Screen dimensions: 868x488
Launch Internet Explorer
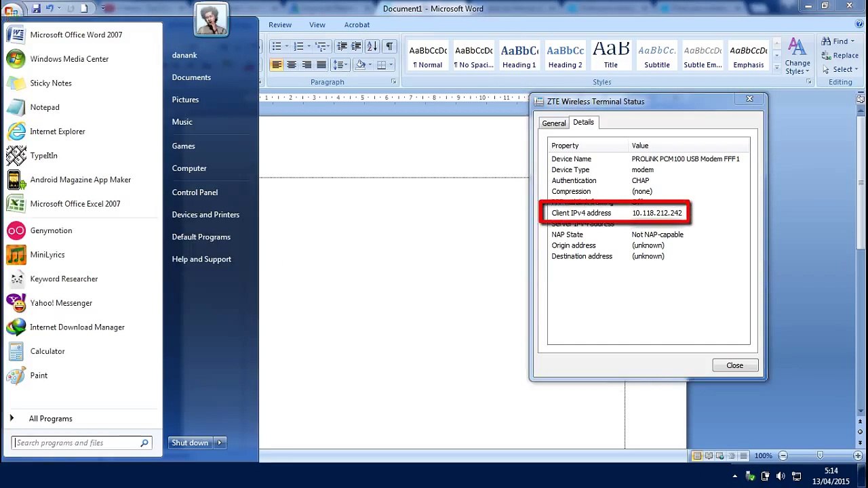81,131
